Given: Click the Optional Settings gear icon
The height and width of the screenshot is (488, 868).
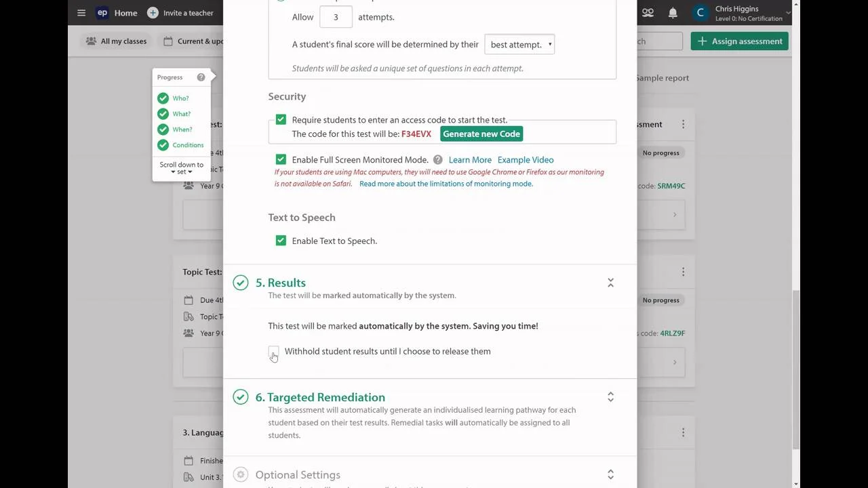Looking at the screenshot, I should [x=241, y=474].
